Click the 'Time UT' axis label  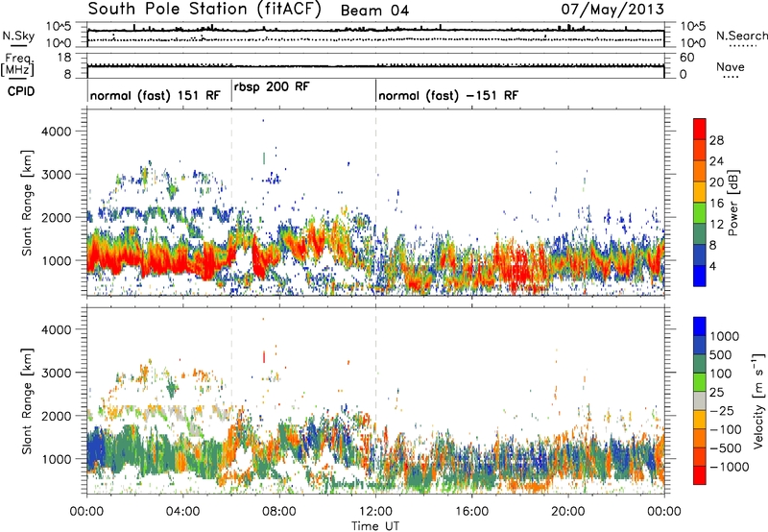coord(375,526)
